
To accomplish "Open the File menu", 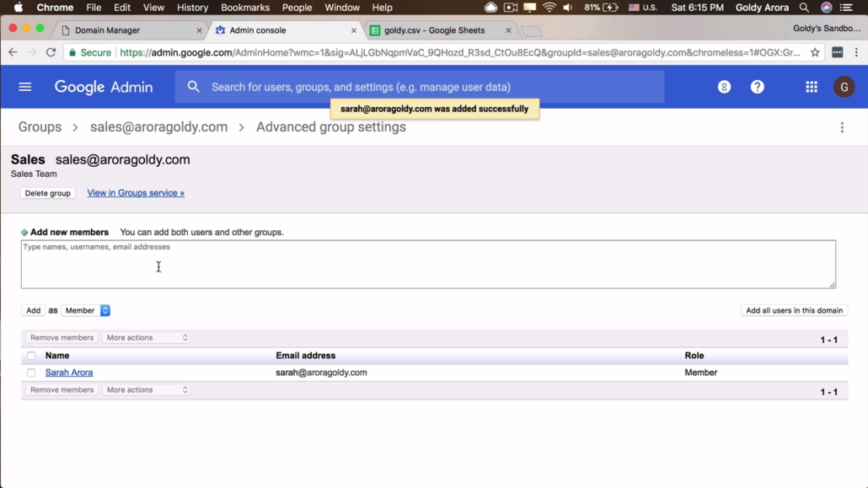I will pyautogui.click(x=94, y=8).
